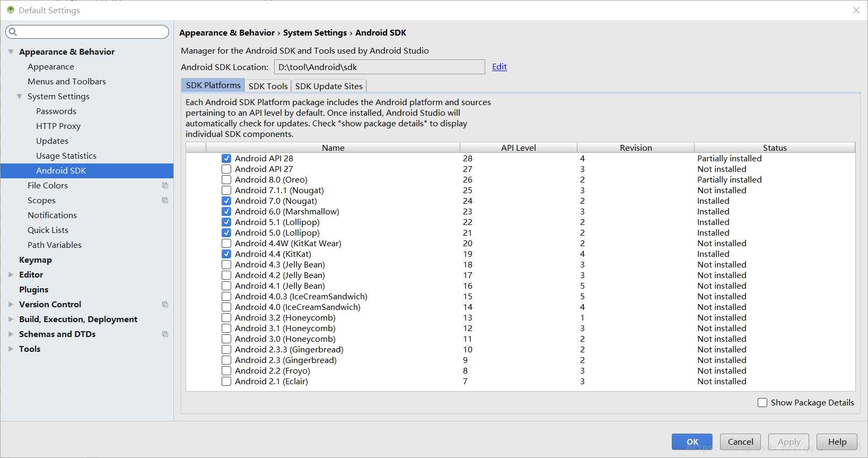
Task: Select the Android 3.2 (Honeycomb) row name
Action: (285, 317)
